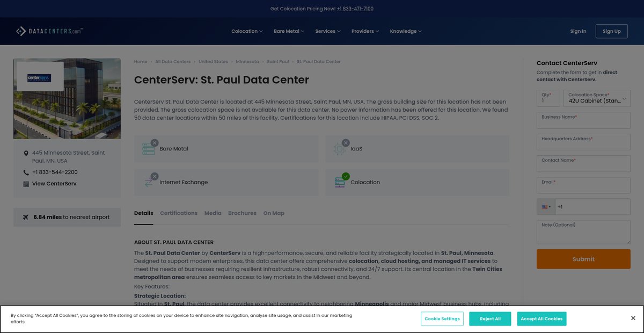Click the Datacenters.com logo
644x333 pixels.
(x=49, y=31)
